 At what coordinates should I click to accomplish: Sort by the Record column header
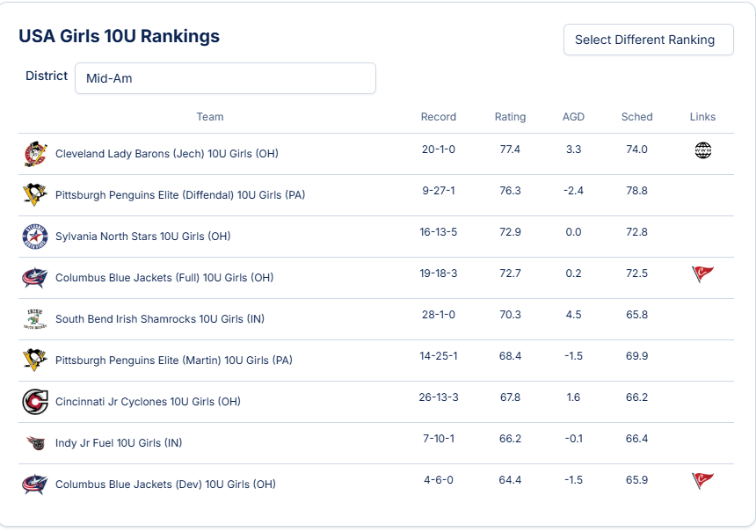tap(439, 117)
